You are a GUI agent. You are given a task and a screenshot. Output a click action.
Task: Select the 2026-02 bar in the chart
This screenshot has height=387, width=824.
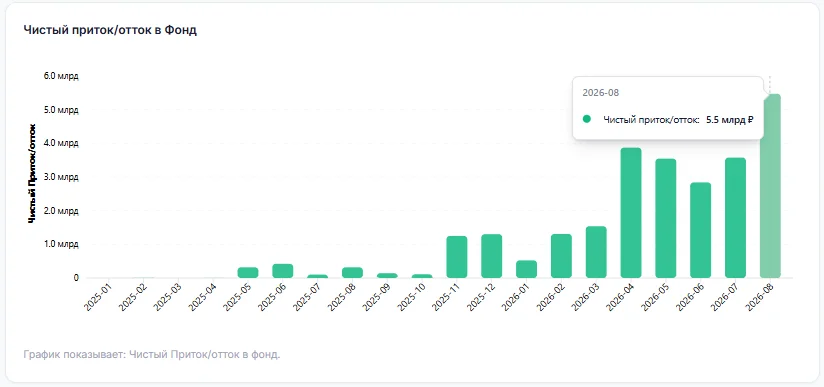(x=561, y=256)
